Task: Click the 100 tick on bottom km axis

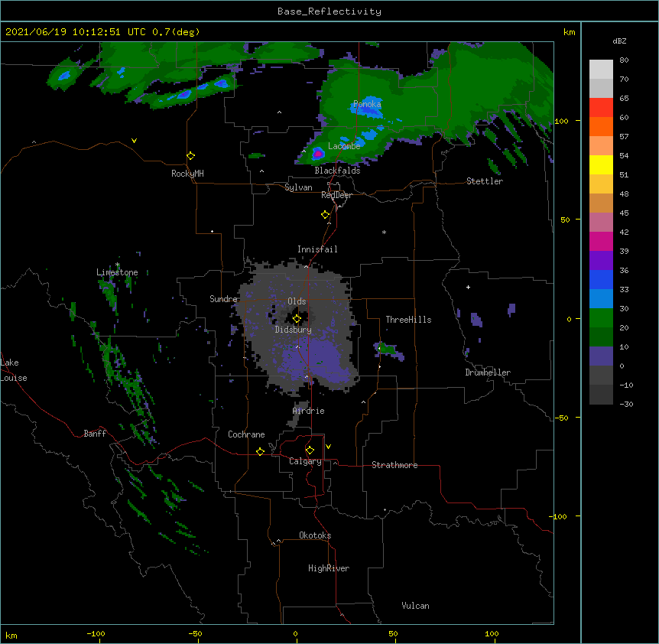Action: tap(492, 633)
